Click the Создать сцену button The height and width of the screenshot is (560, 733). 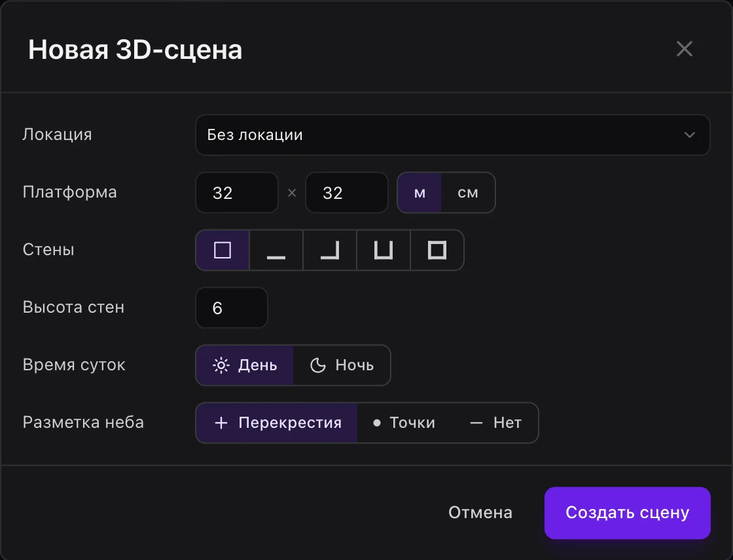(628, 513)
